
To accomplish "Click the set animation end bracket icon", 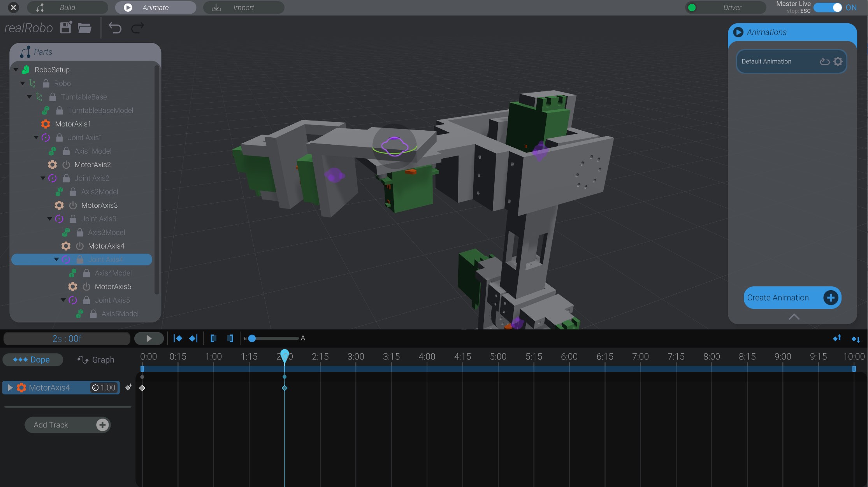I will (x=230, y=338).
